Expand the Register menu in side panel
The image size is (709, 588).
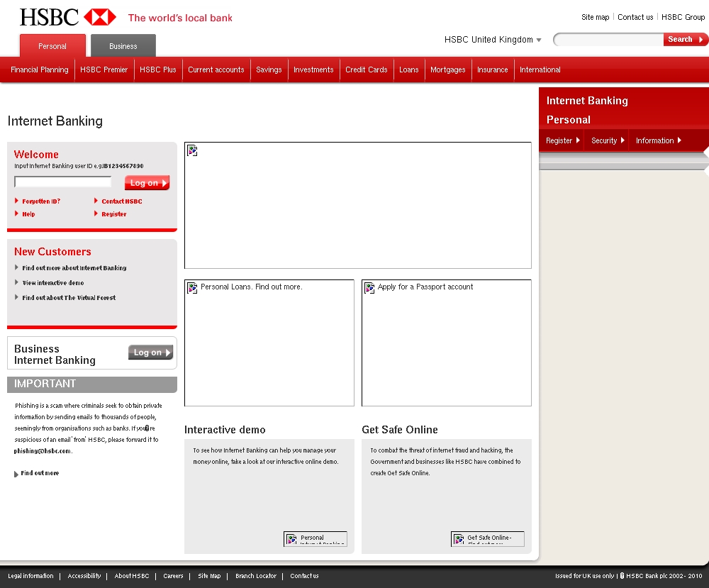click(x=562, y=140)
